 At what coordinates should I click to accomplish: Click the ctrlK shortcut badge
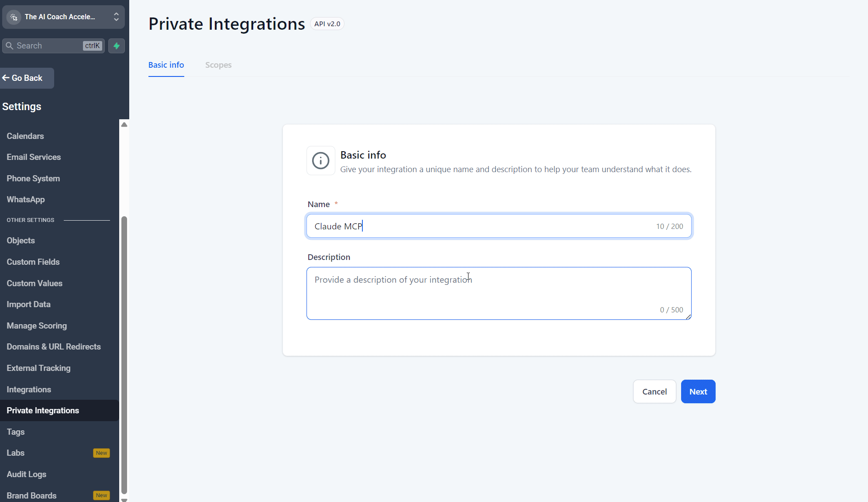coord(93,46)
